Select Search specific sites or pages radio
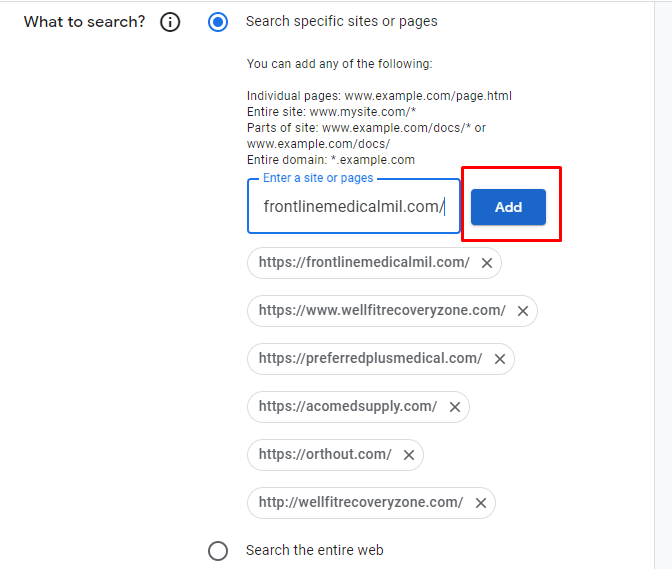 (218, 22)
